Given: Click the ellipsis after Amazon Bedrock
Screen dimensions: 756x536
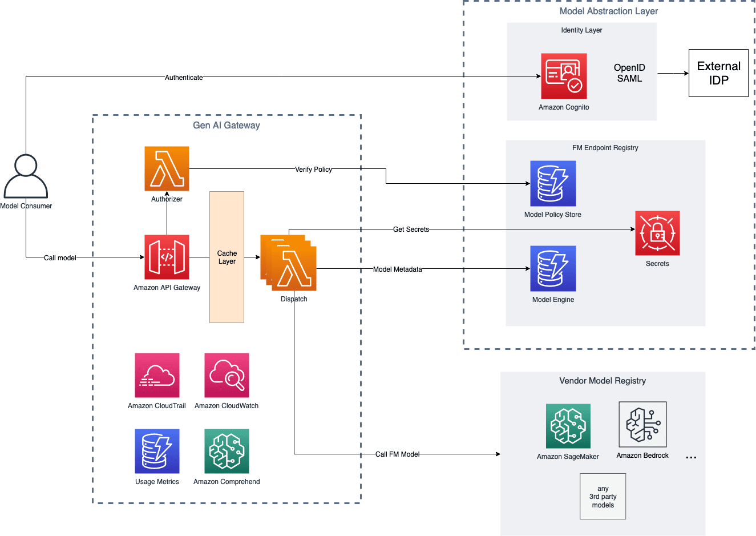Looking at the screenshot, I should click(x=691, y=458).
